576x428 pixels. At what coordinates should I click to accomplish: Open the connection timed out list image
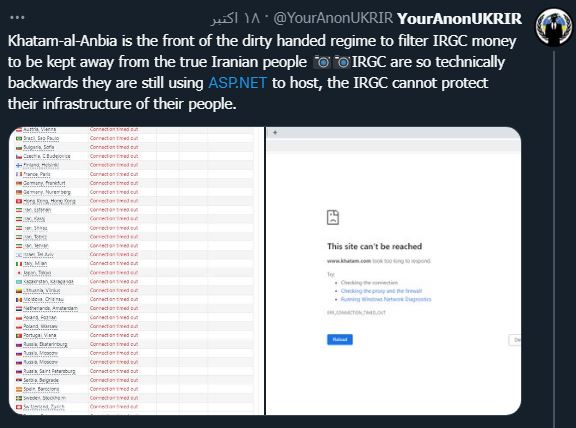pos(136,271)
